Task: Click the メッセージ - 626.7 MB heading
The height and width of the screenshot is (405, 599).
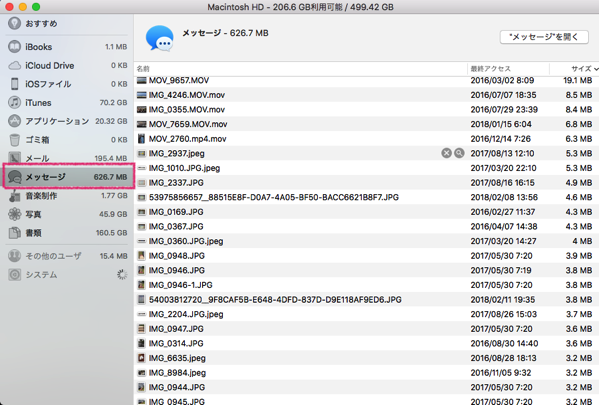Action: pyautogui.click(x=225, y=33)
